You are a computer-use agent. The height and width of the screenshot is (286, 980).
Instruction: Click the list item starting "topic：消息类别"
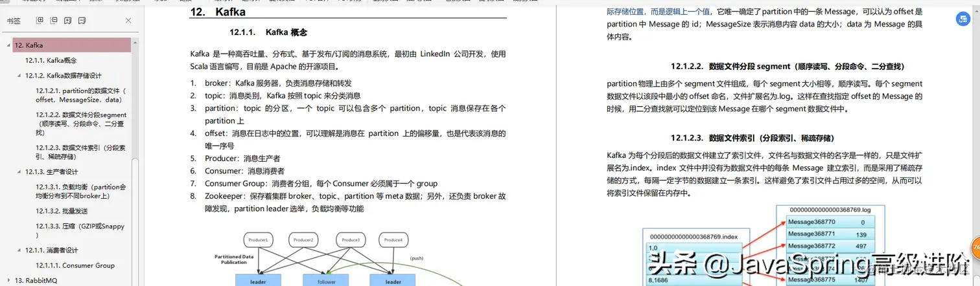pyautogui.click(x=283, y=95)
